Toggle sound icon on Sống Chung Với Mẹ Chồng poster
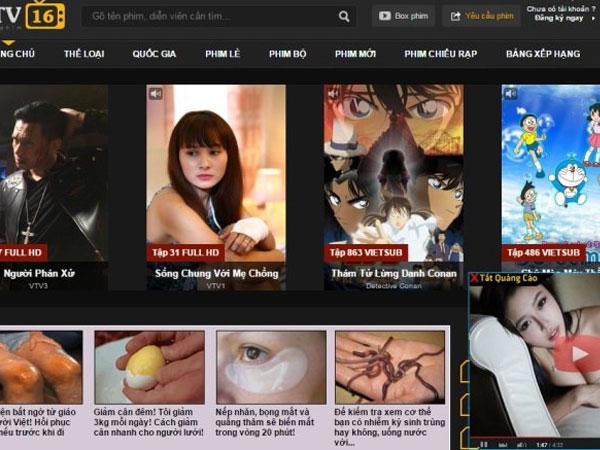Image resolution: width=600 pixels, height=450 pixels. [156, 94]
